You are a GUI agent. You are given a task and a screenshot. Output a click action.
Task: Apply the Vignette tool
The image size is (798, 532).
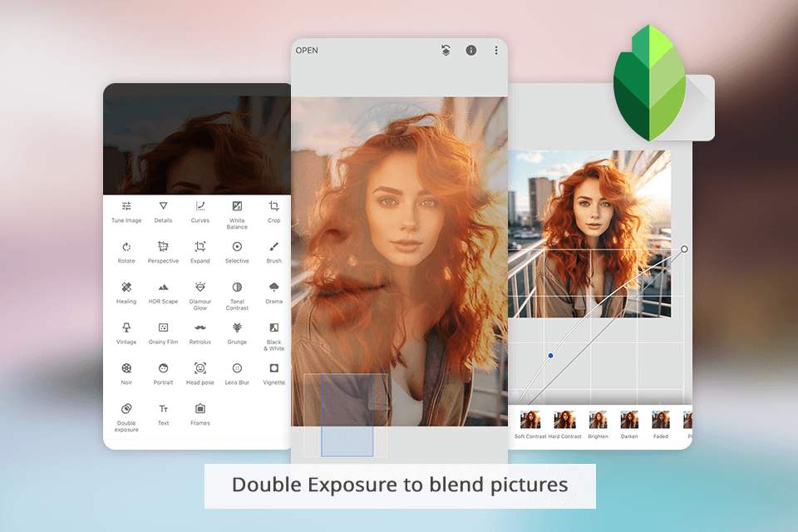pos(273,375)
